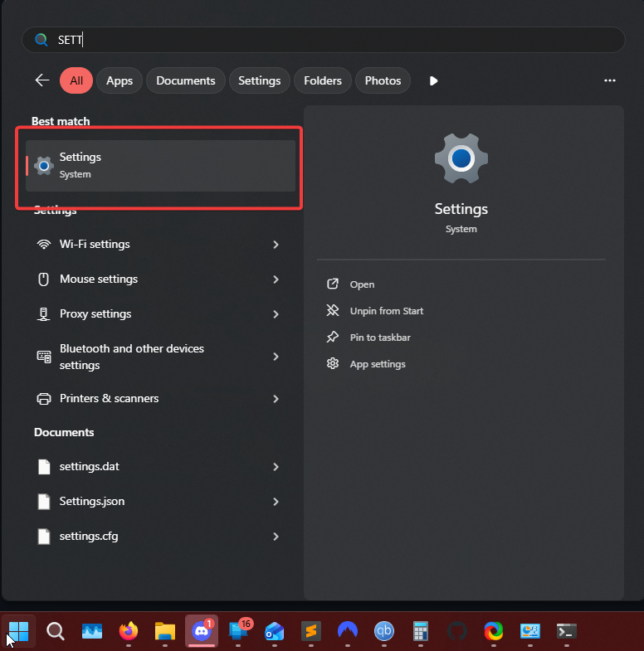Click the Mouse settings icon

pyautogui.click(x=44, y=279)
